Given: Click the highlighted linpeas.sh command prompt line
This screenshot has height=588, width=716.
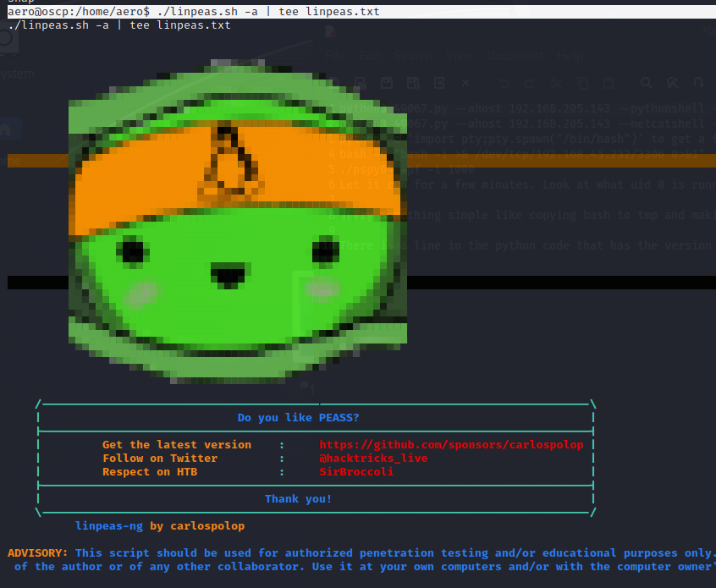Looking at the screenshot, I should [x=361, y=12].
